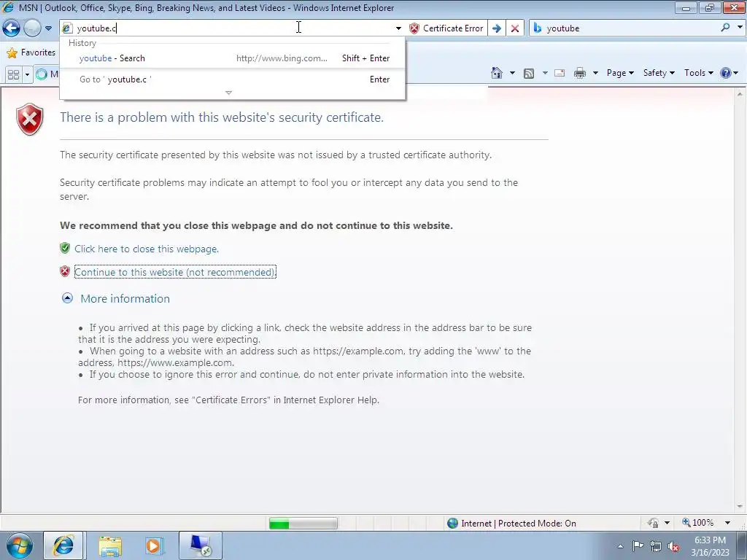The image size is (747, 560).
Task: Click the Internet zone globe icon
Action: [452, 524]
